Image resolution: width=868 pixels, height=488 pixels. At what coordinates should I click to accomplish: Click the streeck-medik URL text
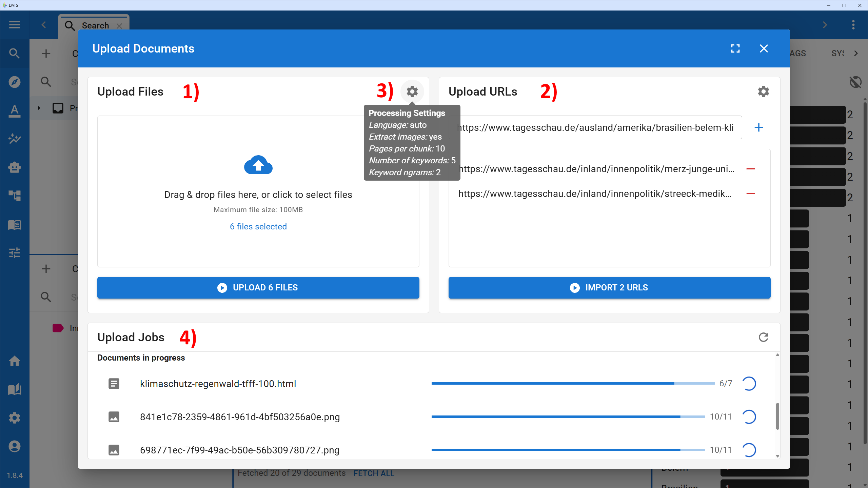coord(595,194)
